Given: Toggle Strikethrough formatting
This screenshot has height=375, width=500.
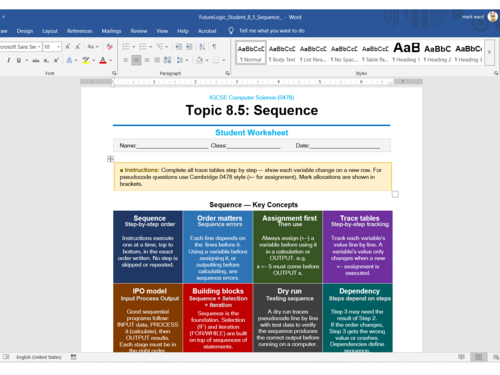Looking at the screenshot, I should point(36,60).
